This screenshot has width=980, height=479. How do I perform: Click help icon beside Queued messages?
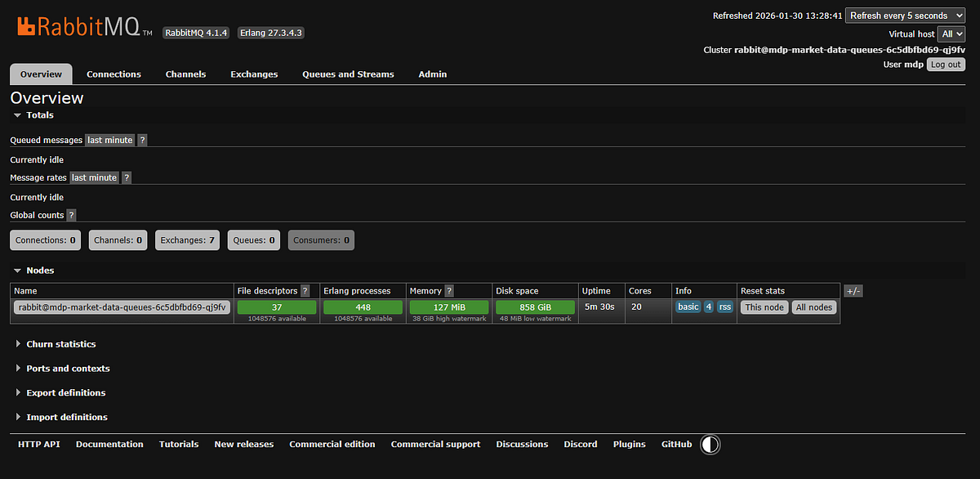[142, 141]
